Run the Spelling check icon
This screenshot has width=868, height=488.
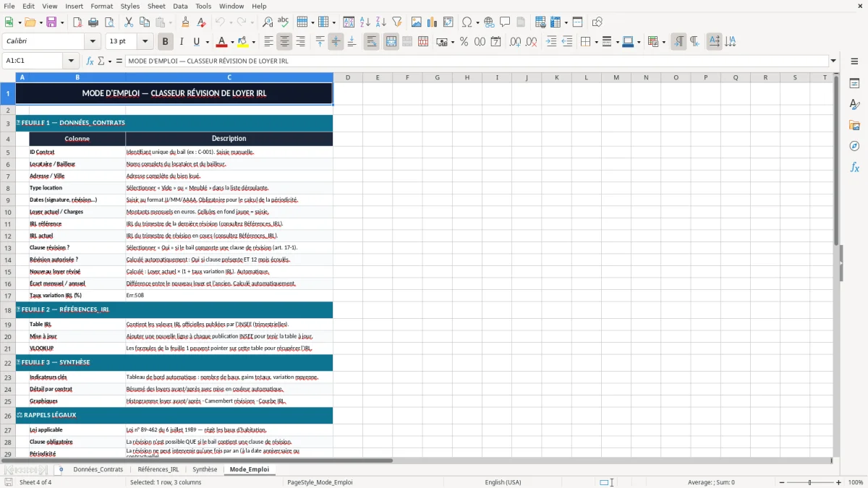coord(284,22)
